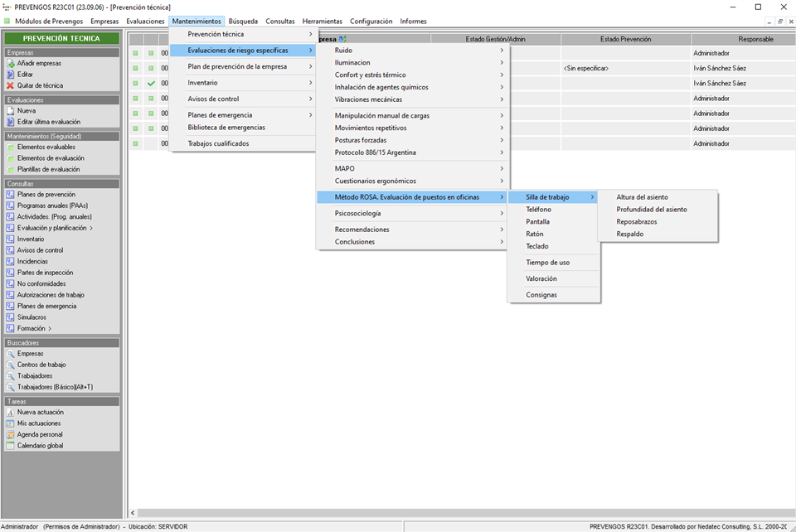Screen dimensions: 796x532
Task: Select Altura del asiento menu entry
Action: 642,197
